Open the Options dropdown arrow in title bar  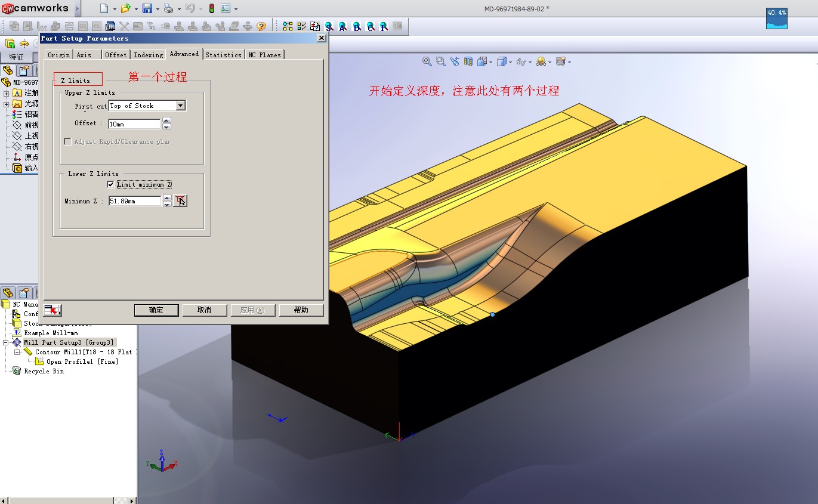(236, 9)
